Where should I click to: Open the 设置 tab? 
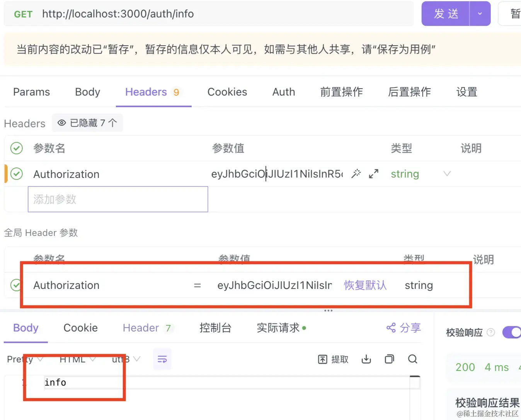(x=467, y=92)
